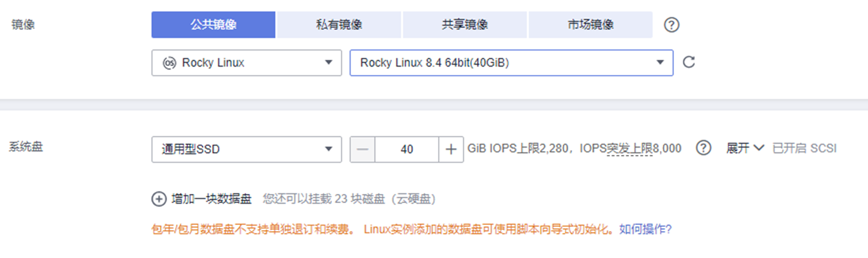Click the help icon after IOPS突发上限8,000
The height and width of the screenshot is (258, 868).
[x=704, y=148]
